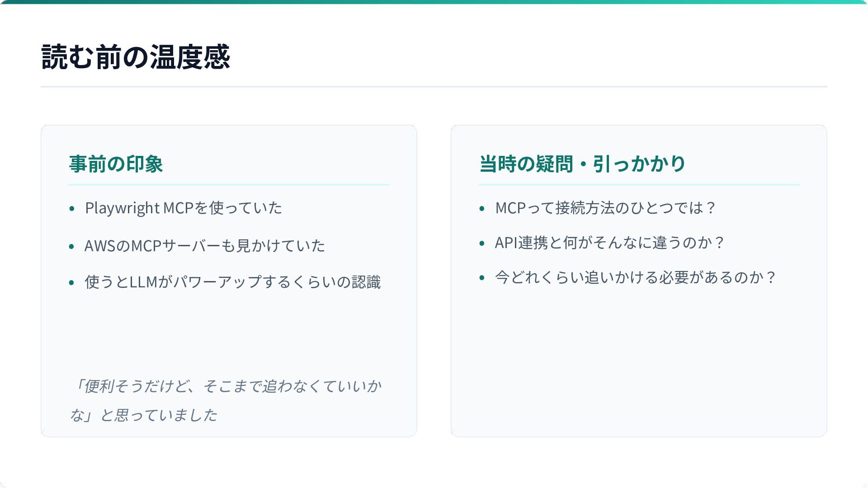The image size is (868, 488).
Task: Click the AWSのMCPサーバーも見かけていた bullet text
Action: [x=204, y=246]
